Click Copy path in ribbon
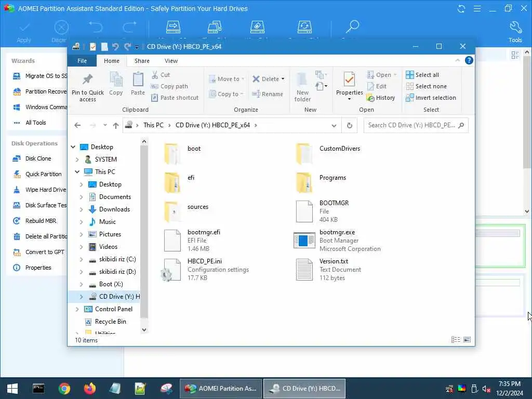The width and height of the screenshot is (532, 399). [x=169, y=86]
